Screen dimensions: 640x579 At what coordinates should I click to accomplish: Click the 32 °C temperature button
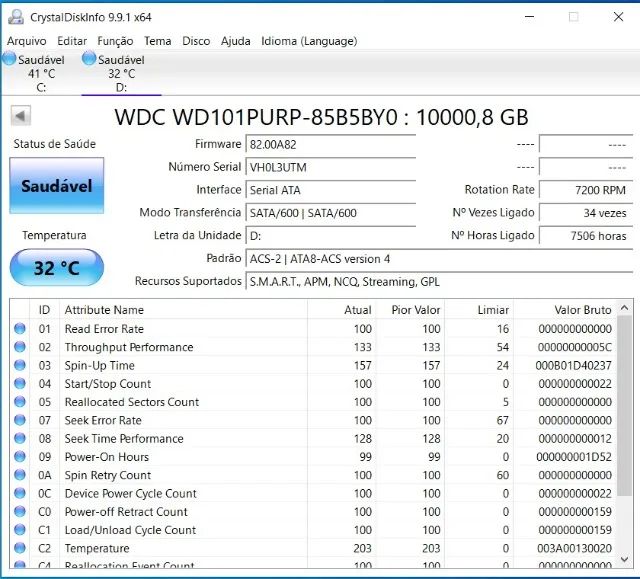[57, 268]
